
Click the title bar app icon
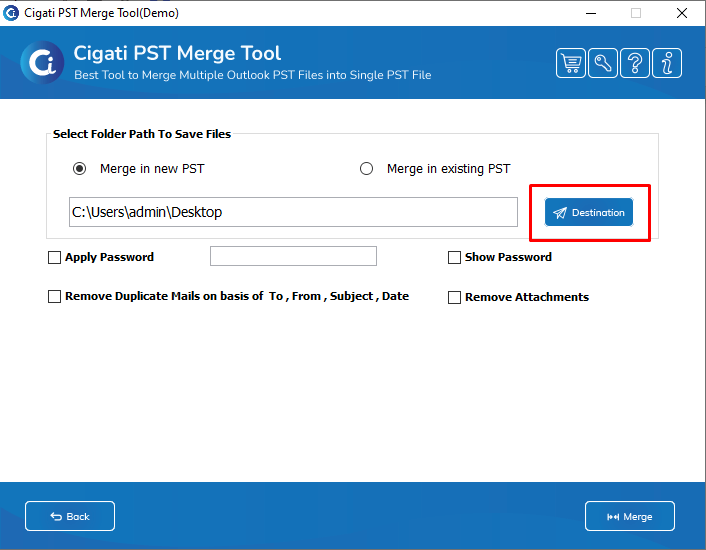11,13
